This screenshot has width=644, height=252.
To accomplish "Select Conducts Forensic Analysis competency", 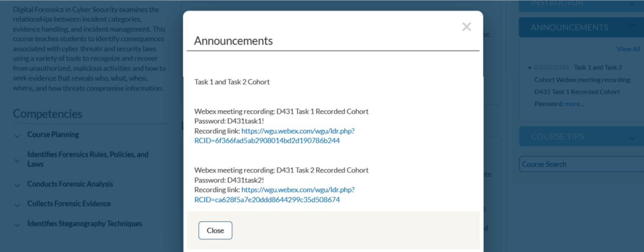I will [x=70, y=184].
